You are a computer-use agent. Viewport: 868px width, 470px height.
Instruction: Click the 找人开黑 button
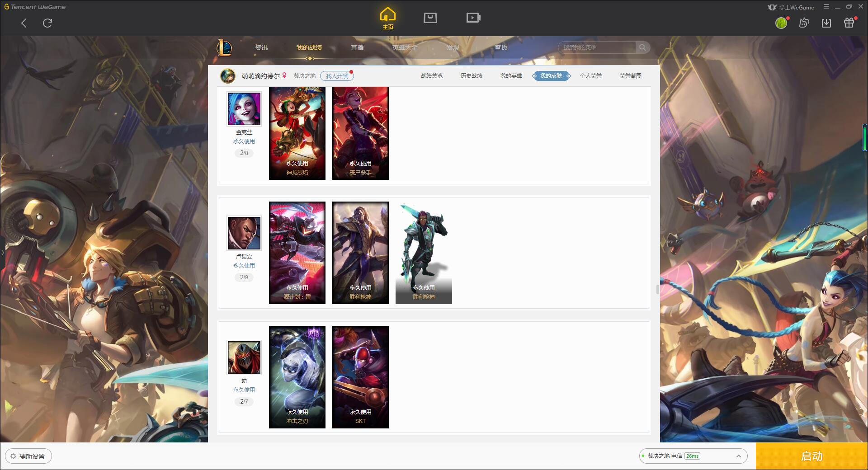coord(337,76)
